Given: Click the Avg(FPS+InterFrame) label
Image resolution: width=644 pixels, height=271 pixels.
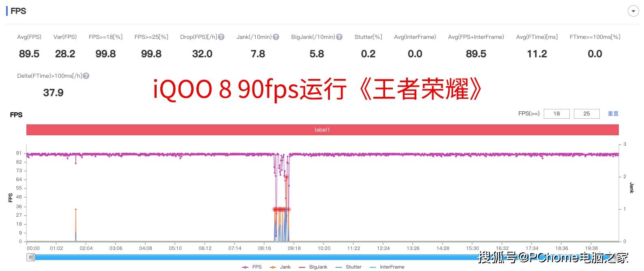Looking at the screenshot, I should tap(476, 37).
